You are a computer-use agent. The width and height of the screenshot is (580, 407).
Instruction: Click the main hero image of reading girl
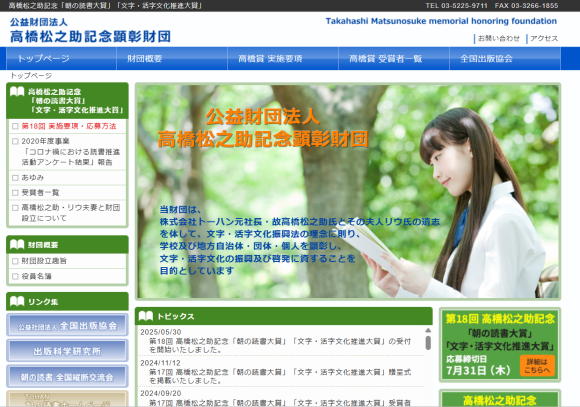pos(348,191)
